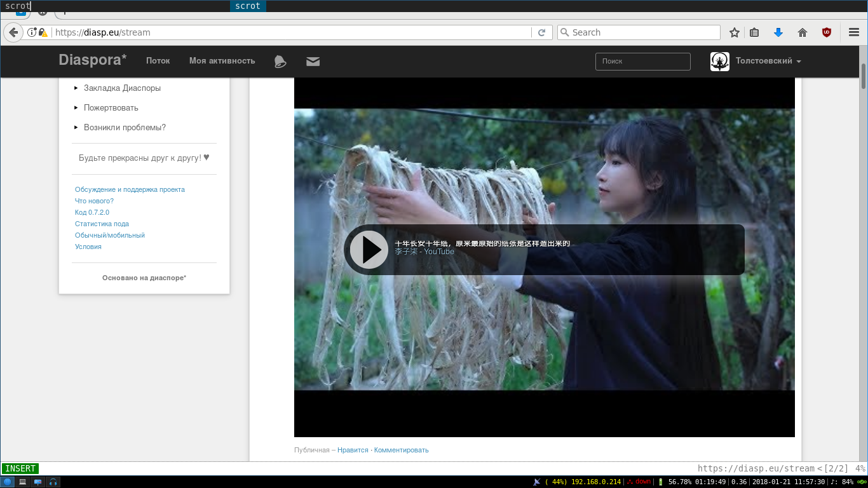The width and height of the screenshot is (868, 488).
Task: Click the Нравится link under the post
Action: pos(353,450)
